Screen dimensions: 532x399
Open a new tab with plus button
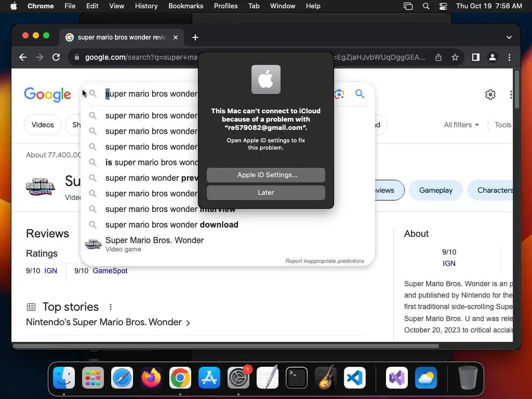tap(195, 37)
